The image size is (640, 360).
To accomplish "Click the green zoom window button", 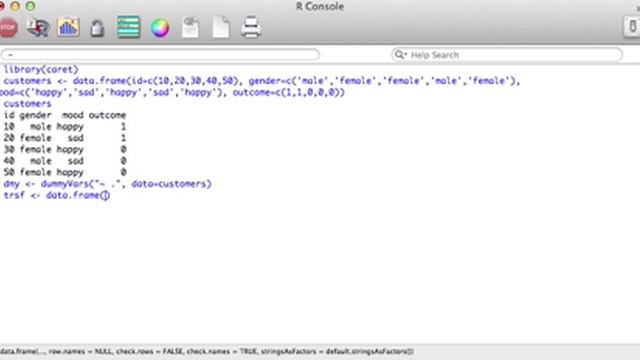I will 30,6.
